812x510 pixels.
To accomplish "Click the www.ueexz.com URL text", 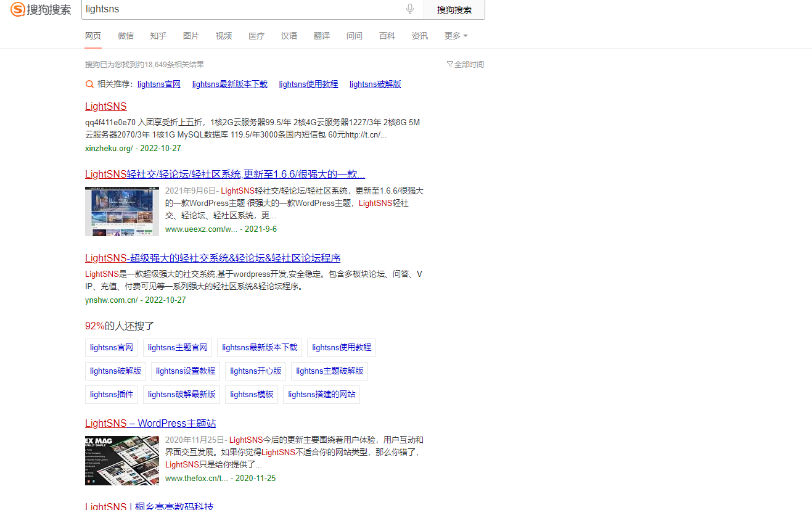I will 201,229.
